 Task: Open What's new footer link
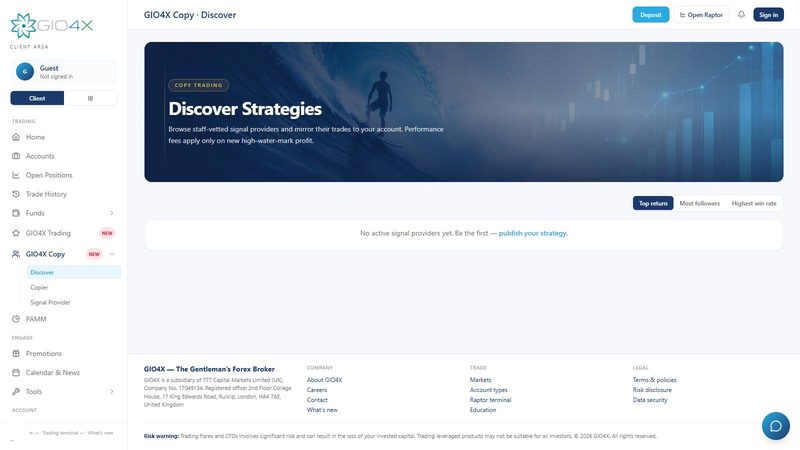pos(322,410)
